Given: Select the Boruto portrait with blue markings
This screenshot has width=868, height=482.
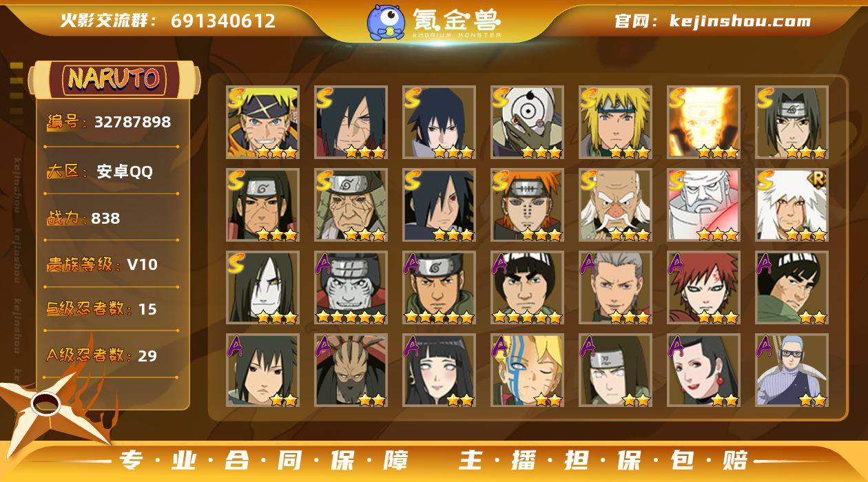Looking at the screenshot, I should point(527,370).
